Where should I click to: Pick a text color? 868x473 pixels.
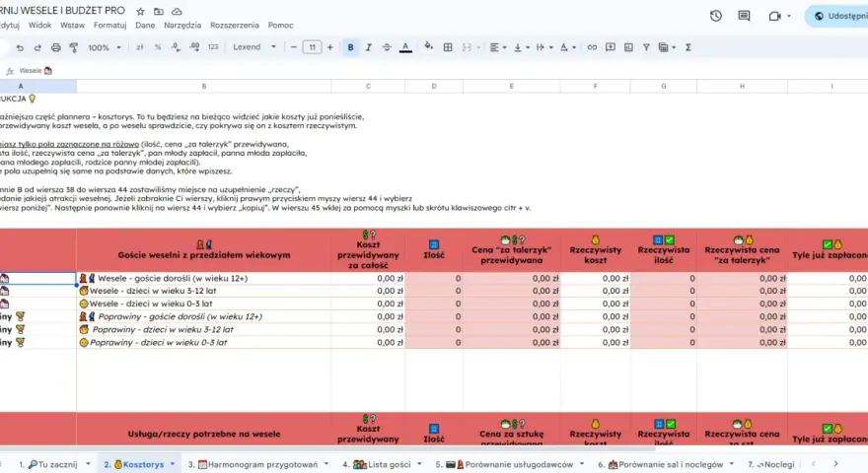[405, 47]
